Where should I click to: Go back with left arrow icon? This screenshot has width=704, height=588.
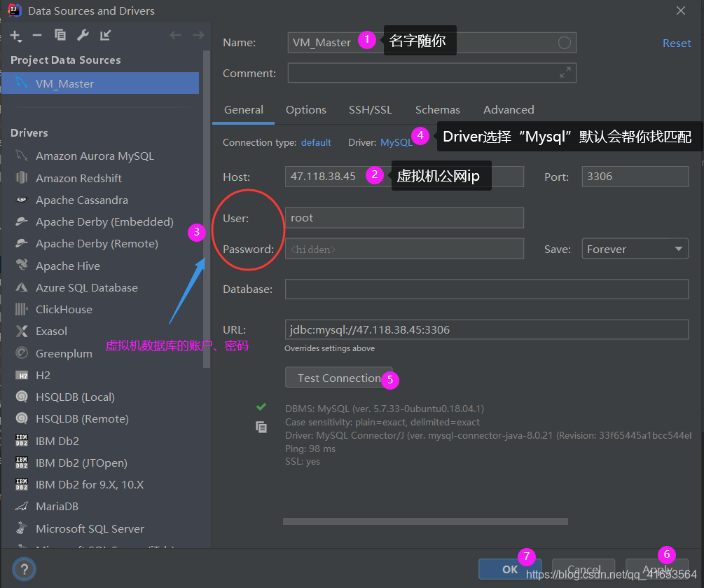[x=176, y=35]
